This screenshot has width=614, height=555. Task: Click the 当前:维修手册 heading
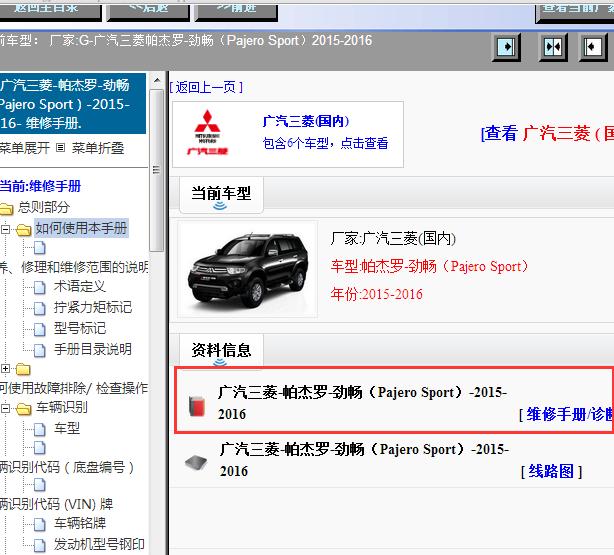click(x=40, y=186)
